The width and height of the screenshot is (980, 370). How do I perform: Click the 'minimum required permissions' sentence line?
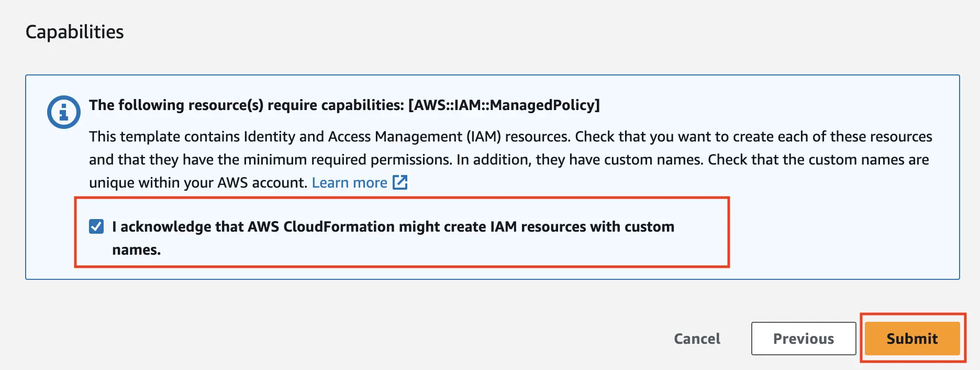[x=509, y=159]
